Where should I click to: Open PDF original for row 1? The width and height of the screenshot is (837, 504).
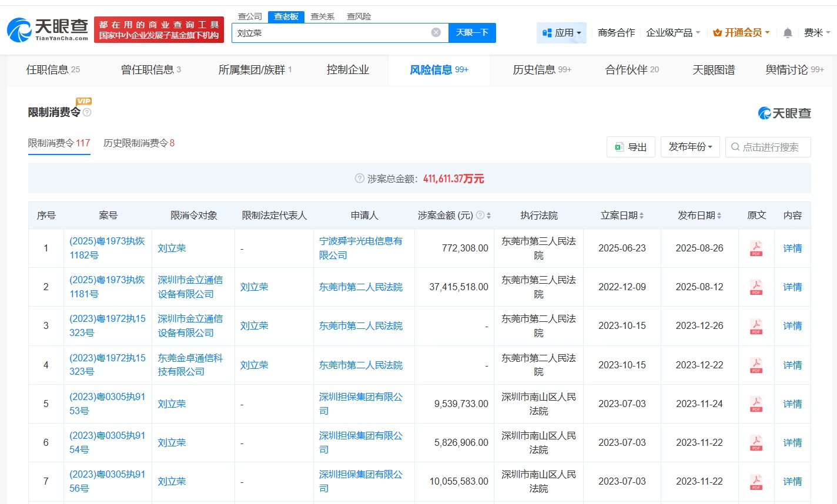(x=756, y=248)
